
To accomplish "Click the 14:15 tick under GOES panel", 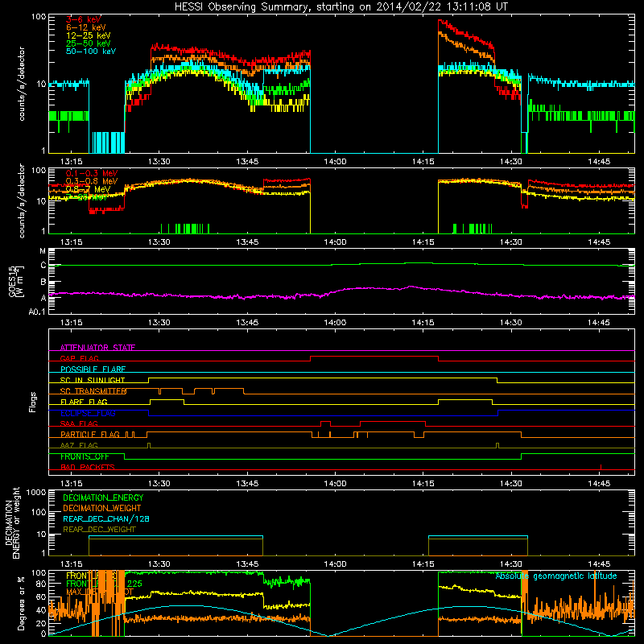I will [423, 323].
